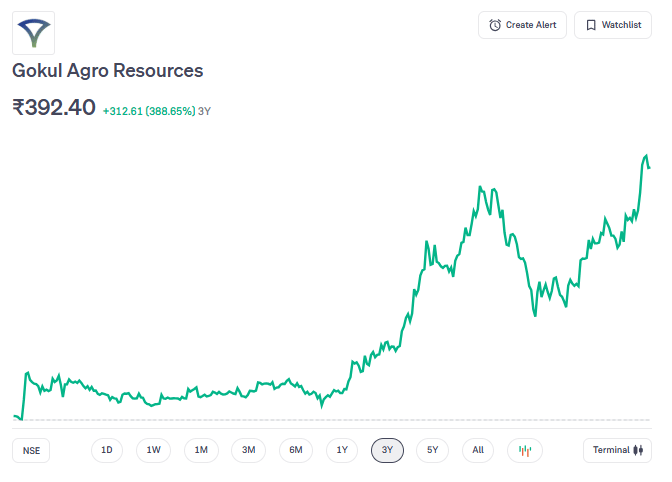672x482 pixels.
Task: Click the active 3Y range pill
Action: [387, 450]
